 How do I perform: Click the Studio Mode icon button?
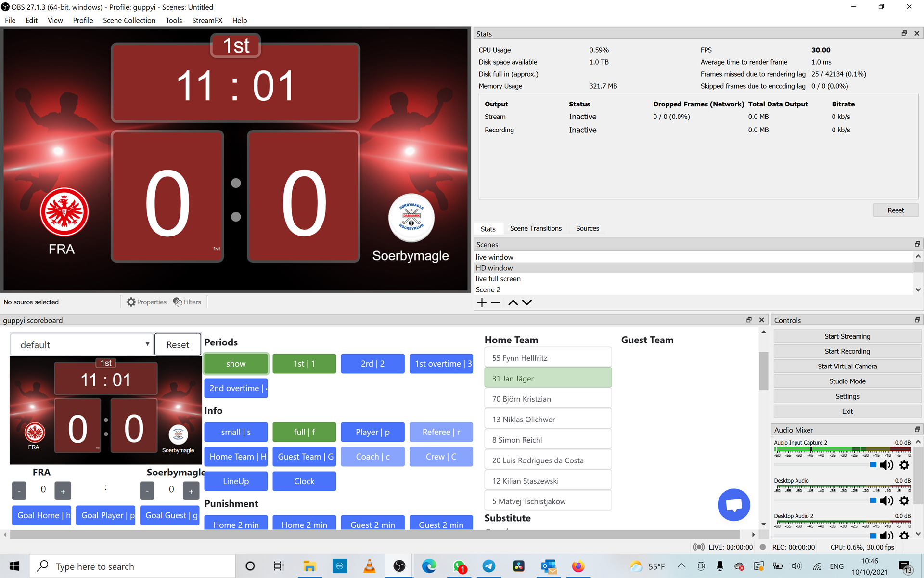coord(847,381)
